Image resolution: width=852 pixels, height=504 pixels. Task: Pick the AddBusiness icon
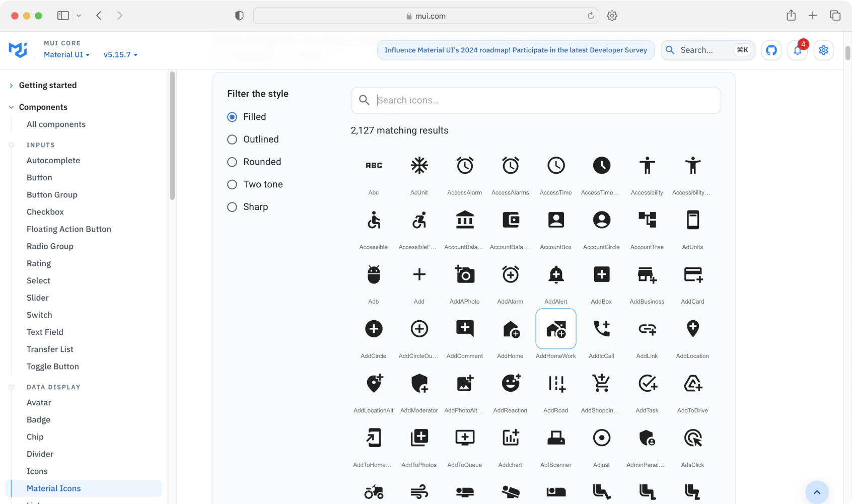pos(647,274)
